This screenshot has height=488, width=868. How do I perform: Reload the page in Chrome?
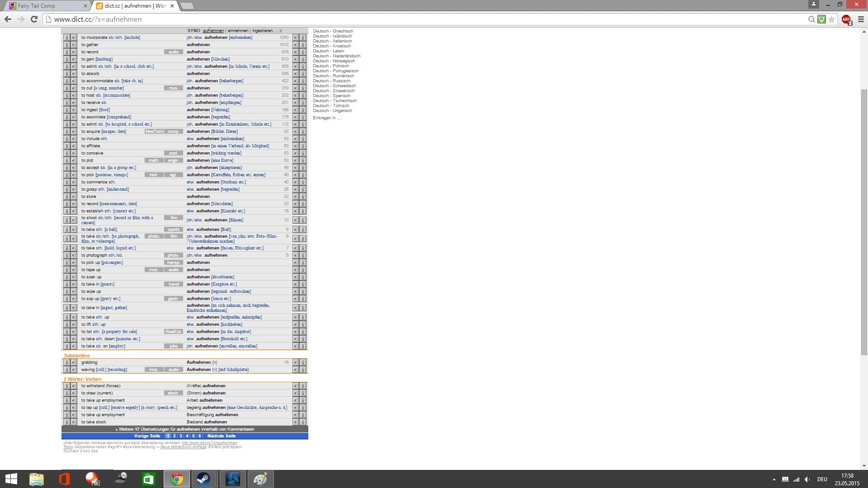pyautogui.click(x=34, y=19)
